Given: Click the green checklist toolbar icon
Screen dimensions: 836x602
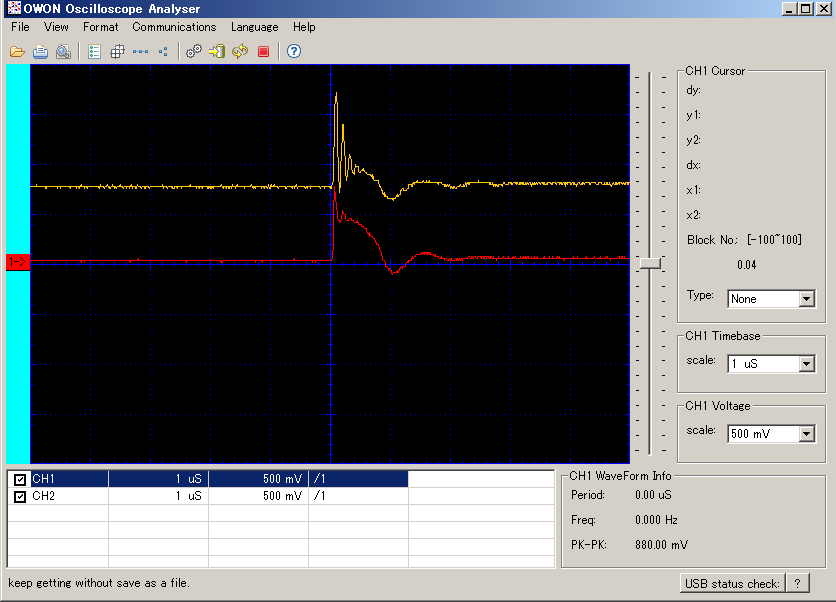Looking at the screenshot, I should point(94,52).
